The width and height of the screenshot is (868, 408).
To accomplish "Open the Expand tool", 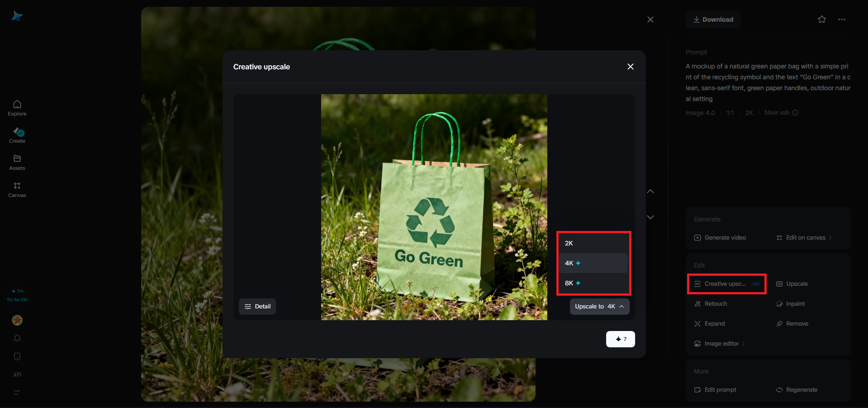I will [710, 324].
